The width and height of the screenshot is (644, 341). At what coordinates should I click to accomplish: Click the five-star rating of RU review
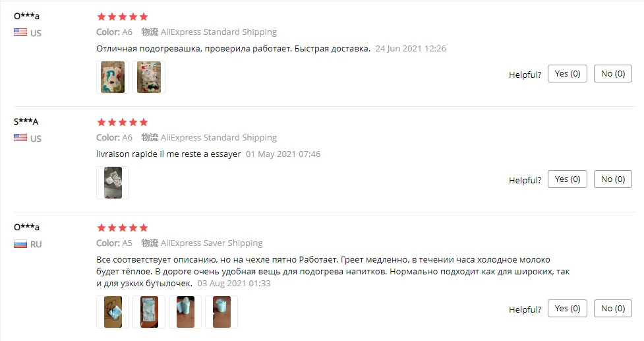[x=122, y=228]
